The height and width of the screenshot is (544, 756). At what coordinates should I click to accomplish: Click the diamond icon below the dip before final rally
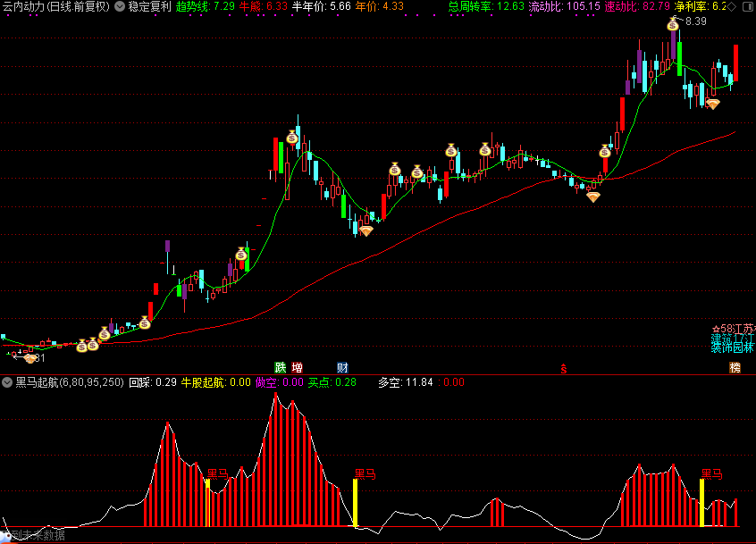593,197
